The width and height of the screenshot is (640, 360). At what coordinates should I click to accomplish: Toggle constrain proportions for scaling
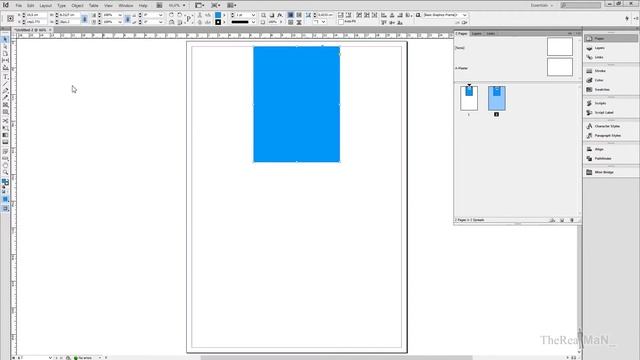pyautogui.click(x=127, y=18)
